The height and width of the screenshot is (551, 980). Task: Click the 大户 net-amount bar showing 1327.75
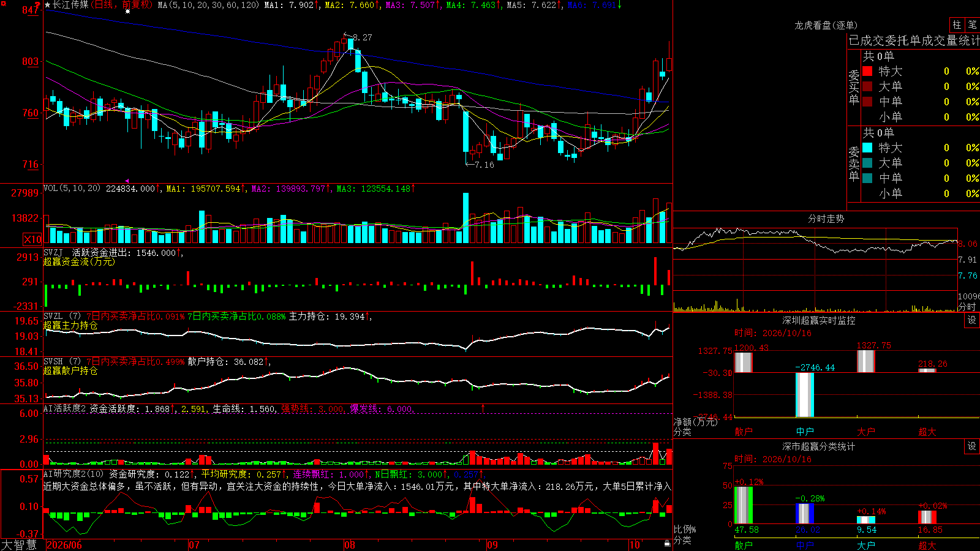coord(866,361)
